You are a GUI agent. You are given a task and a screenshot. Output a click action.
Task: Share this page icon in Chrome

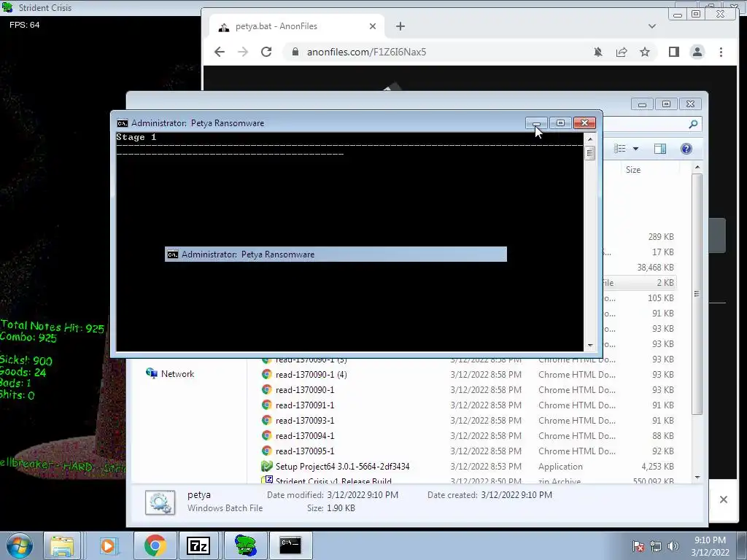pyautogui.click(x=622, y=52)
